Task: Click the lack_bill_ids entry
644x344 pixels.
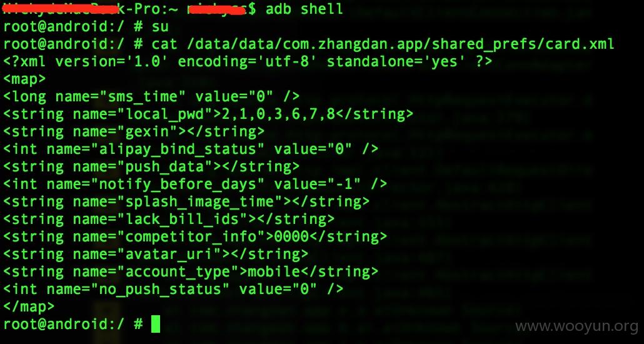Action: point(169,219)
